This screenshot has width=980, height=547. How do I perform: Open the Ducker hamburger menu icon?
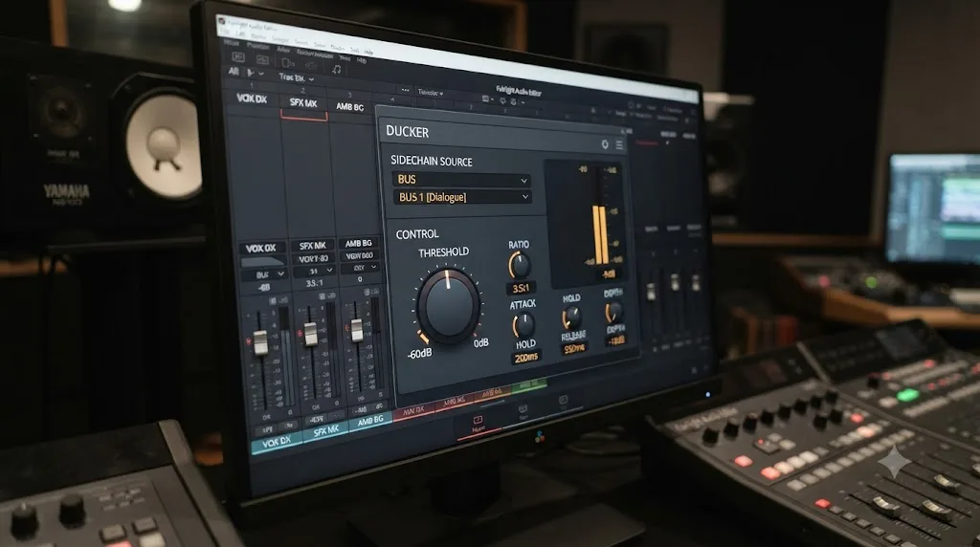619,144
